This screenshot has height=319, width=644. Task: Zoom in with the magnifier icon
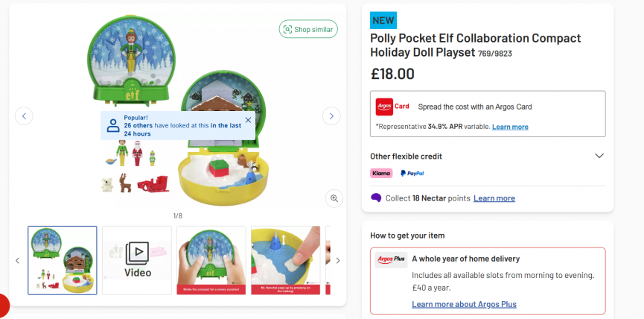point(334,198)
